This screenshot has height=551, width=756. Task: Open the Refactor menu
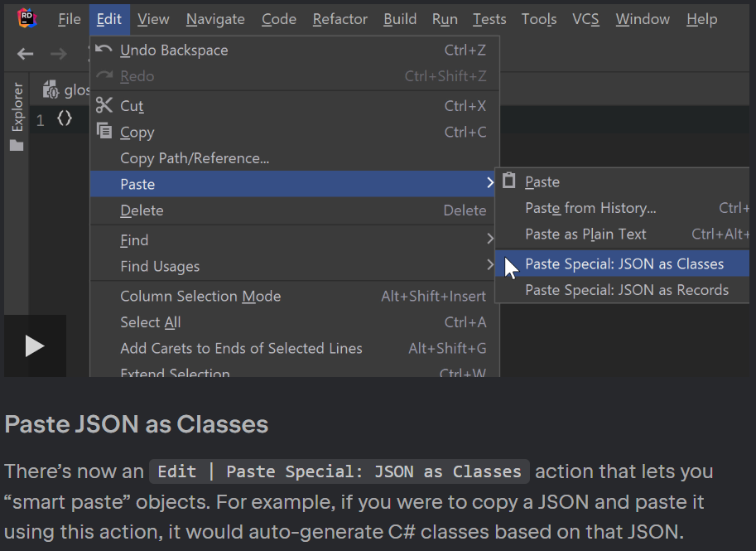coord(340,19)
